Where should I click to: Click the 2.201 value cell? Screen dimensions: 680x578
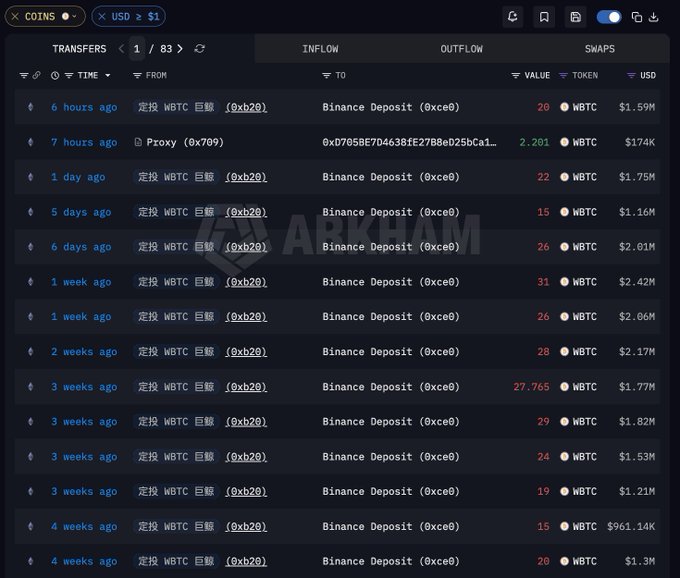click(534, 142)
